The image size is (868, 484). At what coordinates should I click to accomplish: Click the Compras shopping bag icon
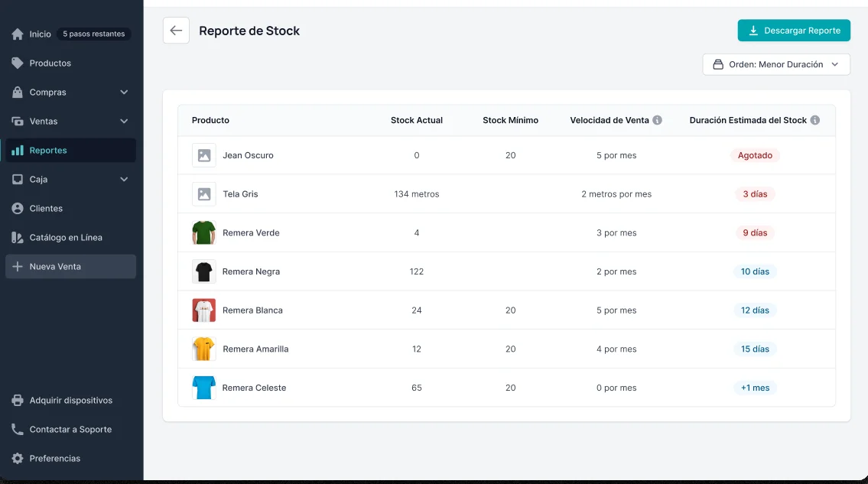point(18,92)
